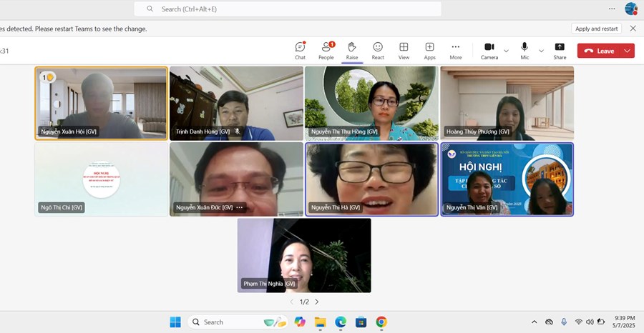Open File Explorer from the taskbar

[320, 322]
